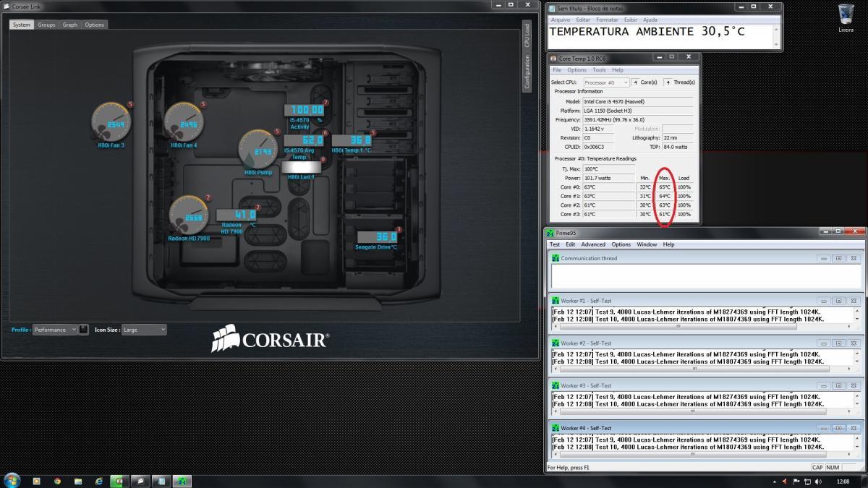Open Edit menu in Prime95

coord(571,244)
